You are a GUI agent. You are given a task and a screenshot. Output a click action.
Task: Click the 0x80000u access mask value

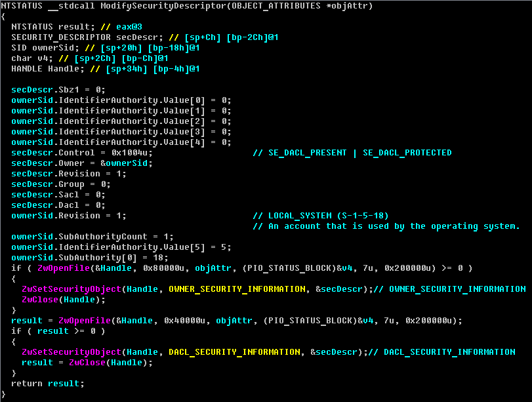point(163,268)
